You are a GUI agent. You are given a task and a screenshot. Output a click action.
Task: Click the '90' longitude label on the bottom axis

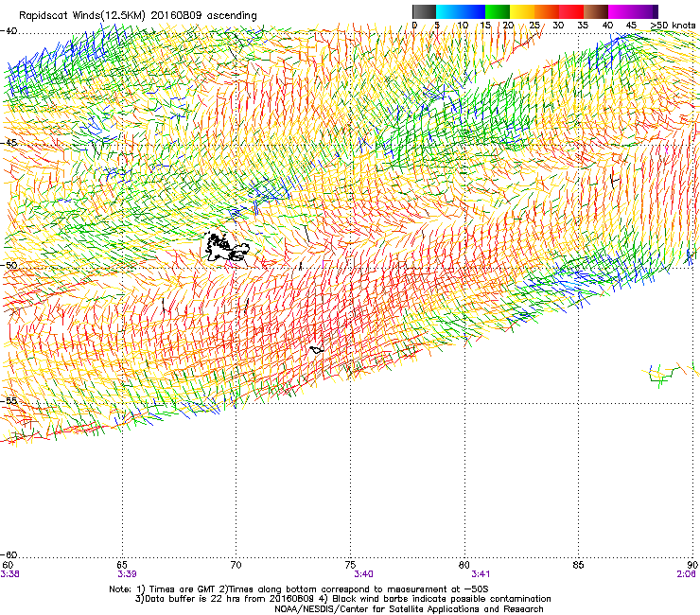(692, 565)
